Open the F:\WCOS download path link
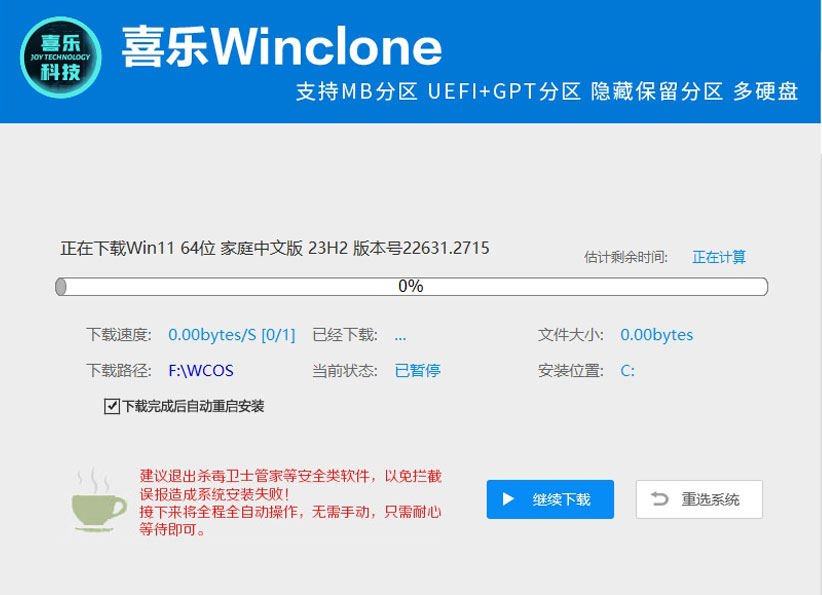The width and height of the screenshot is (822, 595). [201, 371]
